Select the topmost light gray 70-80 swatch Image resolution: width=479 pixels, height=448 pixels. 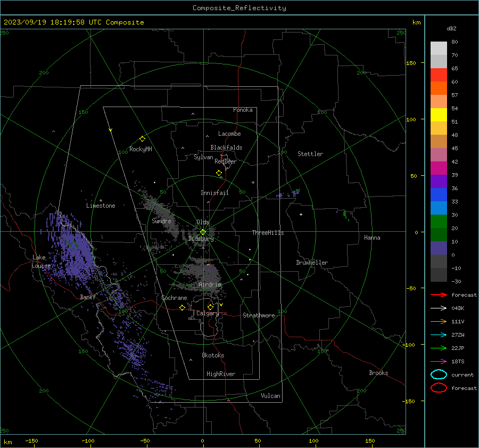click(x=439, y=48)
